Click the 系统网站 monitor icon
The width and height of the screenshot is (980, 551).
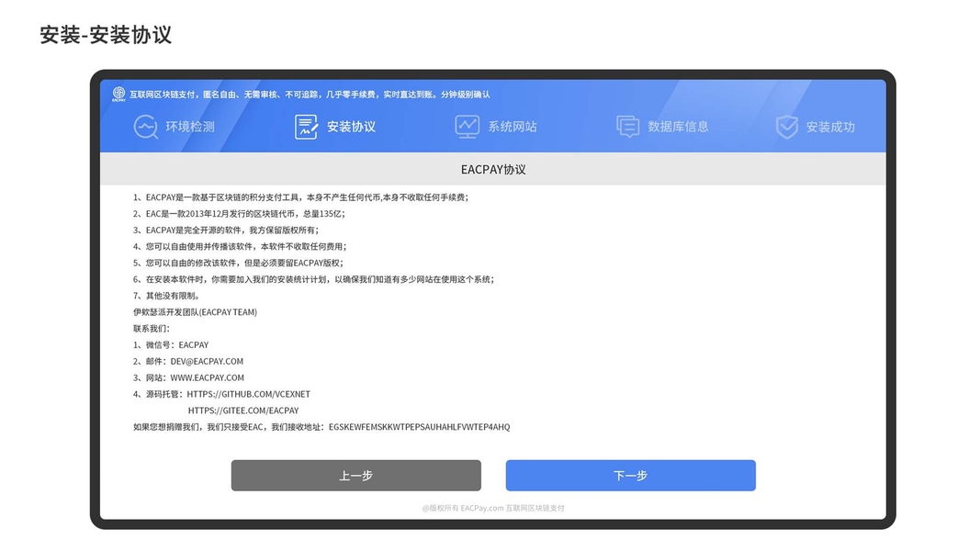pyautogui.click(x=467, y=127)
